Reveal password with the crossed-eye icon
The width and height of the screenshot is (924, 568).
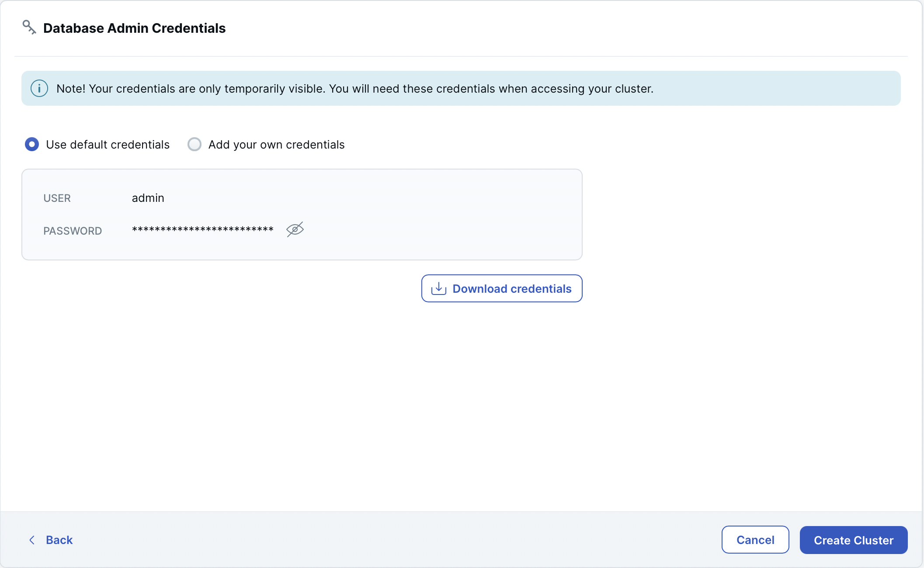tap(295, 229)
